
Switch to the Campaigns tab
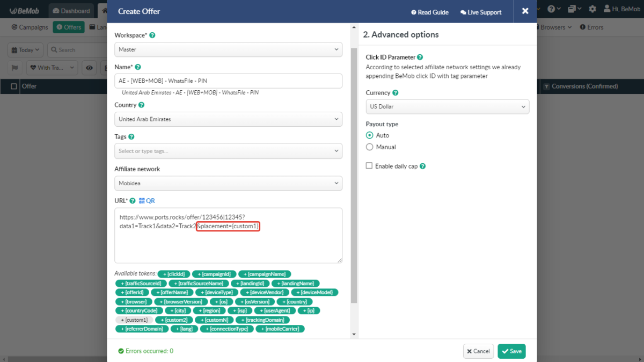30,27
